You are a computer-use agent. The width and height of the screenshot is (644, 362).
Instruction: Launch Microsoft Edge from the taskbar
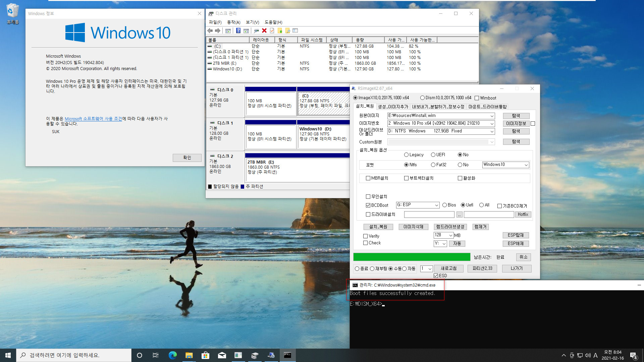[x=172, y=355]
